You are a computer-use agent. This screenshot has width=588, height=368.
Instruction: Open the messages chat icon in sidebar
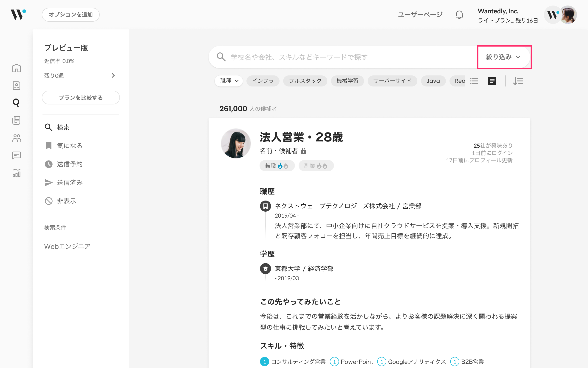pos(17,155)
